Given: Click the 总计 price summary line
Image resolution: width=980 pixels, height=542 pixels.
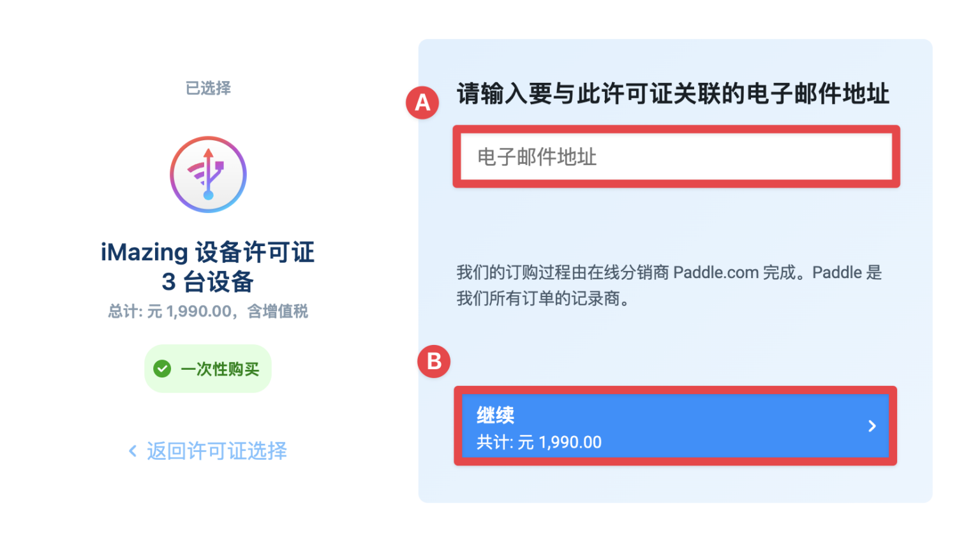Looking at the screenshot, I should (x=208, y=311).
